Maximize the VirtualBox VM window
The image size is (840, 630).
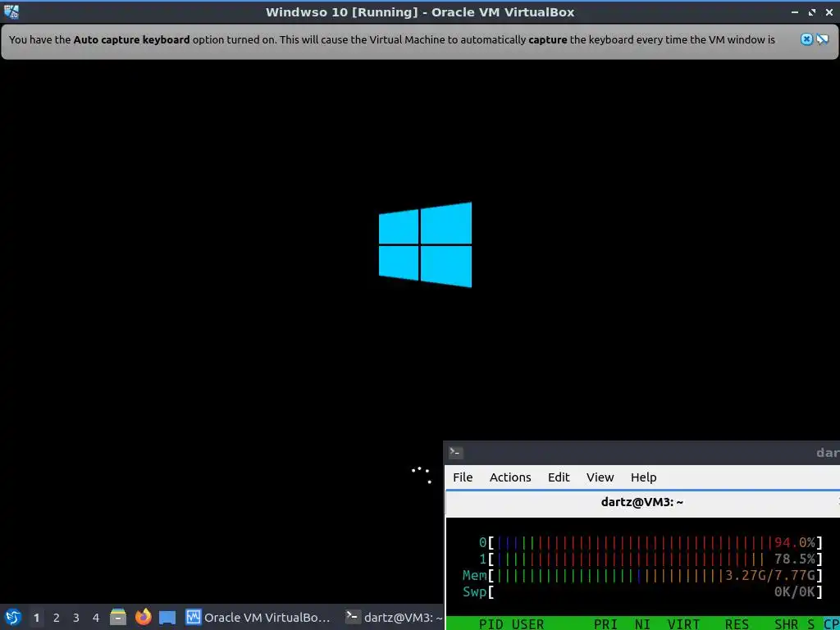pyautogui.click(x=812, y=11)
